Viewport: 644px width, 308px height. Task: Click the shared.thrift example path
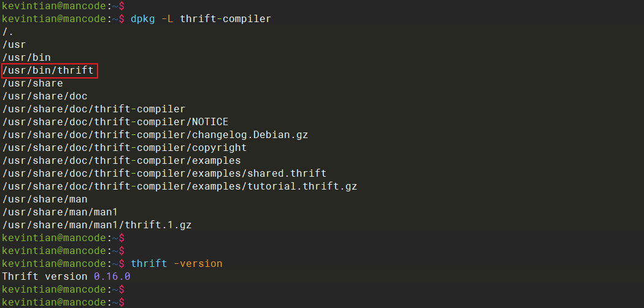pyautogui.click(x=164, y=173)
